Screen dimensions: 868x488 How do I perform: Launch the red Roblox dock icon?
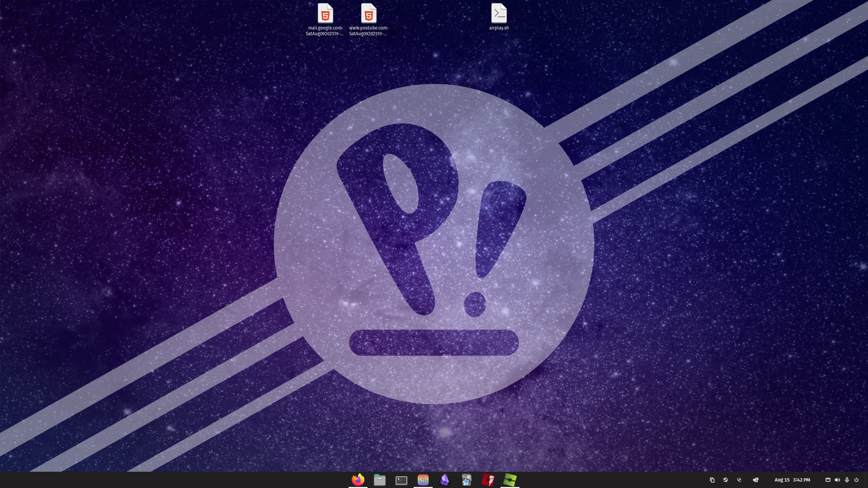click(x=488, y=480)
